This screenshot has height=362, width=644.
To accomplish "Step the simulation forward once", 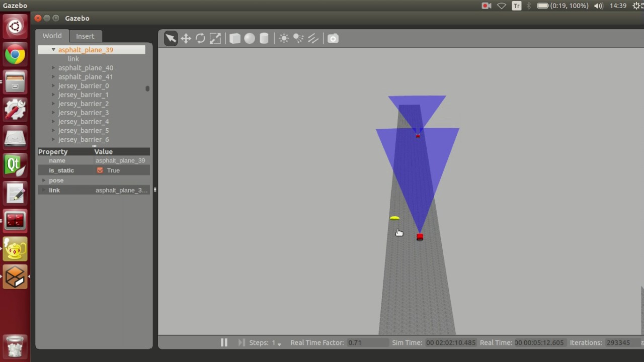I will coord(241,342).
